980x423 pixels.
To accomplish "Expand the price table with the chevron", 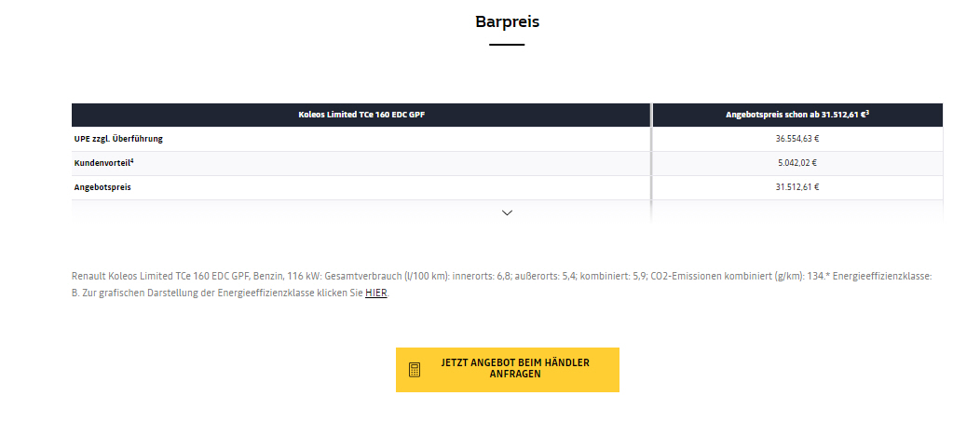I will pos(507,212).
